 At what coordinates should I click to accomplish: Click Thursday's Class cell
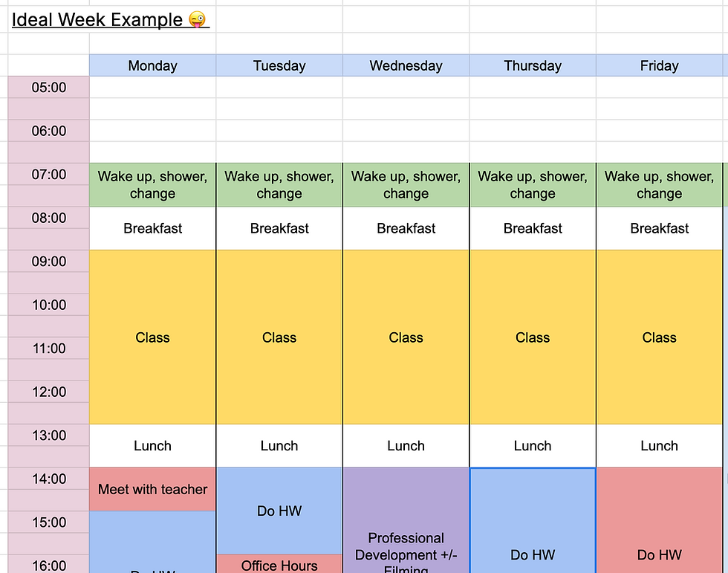point(533,337)
